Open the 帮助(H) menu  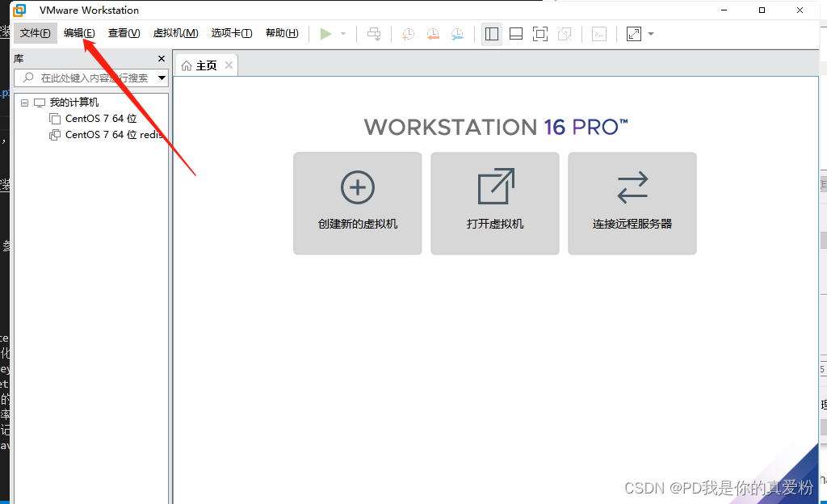282,33
